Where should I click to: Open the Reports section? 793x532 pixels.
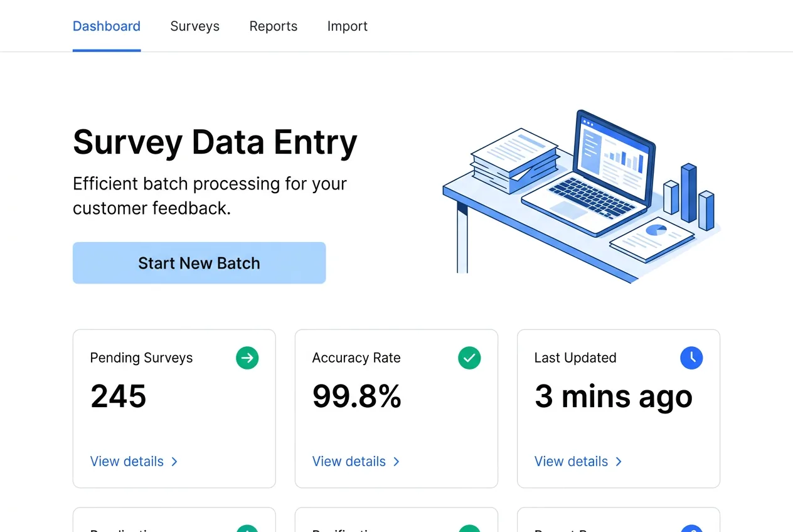coord(274,26)
